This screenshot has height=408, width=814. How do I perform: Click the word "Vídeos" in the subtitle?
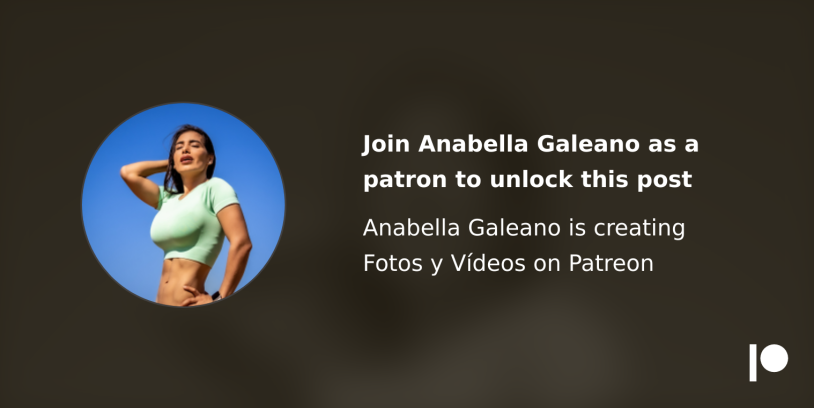488,263
